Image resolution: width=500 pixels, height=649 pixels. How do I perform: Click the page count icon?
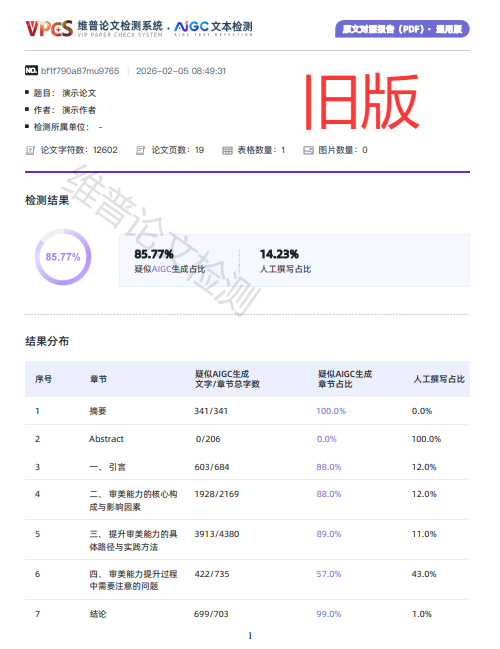(140, 150)
